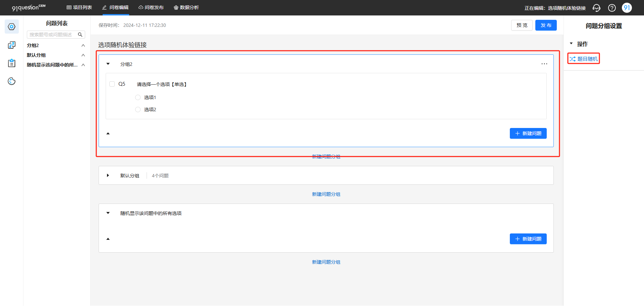Image resolution: width=644 pixels, height=306 pixels.
Task: Open the three-dot menu of 分组2
Action: [544, 64]
